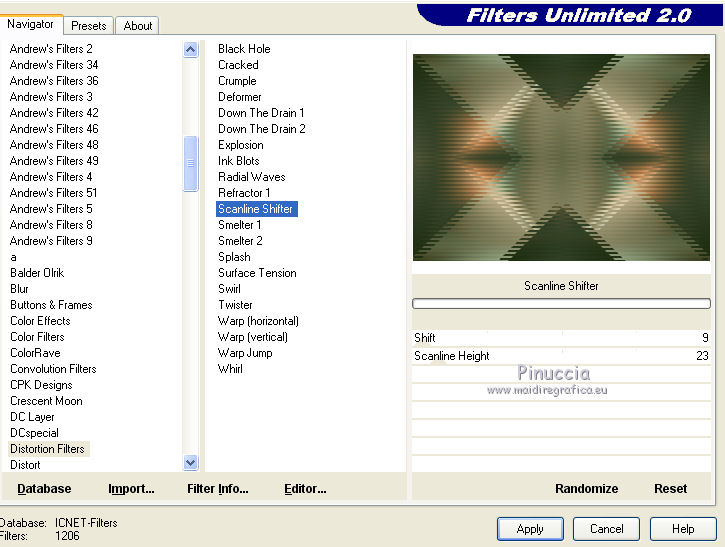Screen dimensions: 725x547
Task: Select DCspecial category
Action: tap(35, 433)
